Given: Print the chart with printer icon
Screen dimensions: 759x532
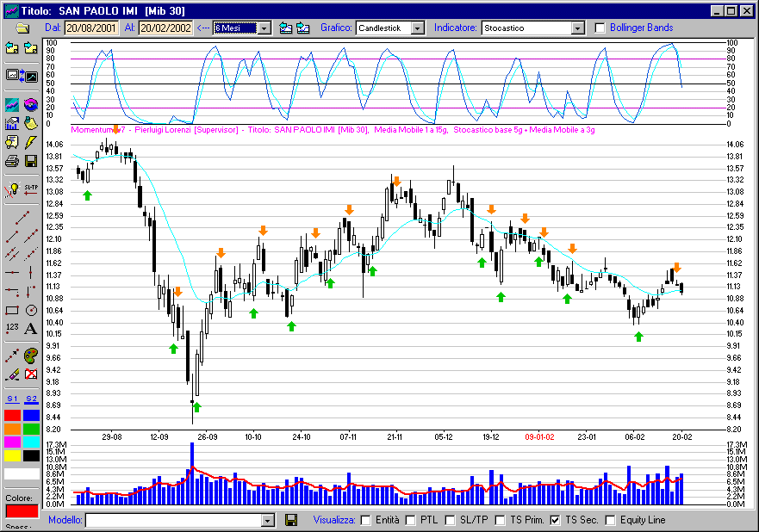Looking at the screenshot, I should pyautogui.click(x=12, y=161).
